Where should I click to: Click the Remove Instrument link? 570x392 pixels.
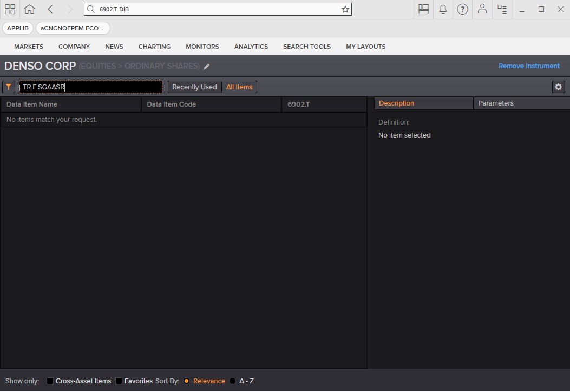pos(529,66)
